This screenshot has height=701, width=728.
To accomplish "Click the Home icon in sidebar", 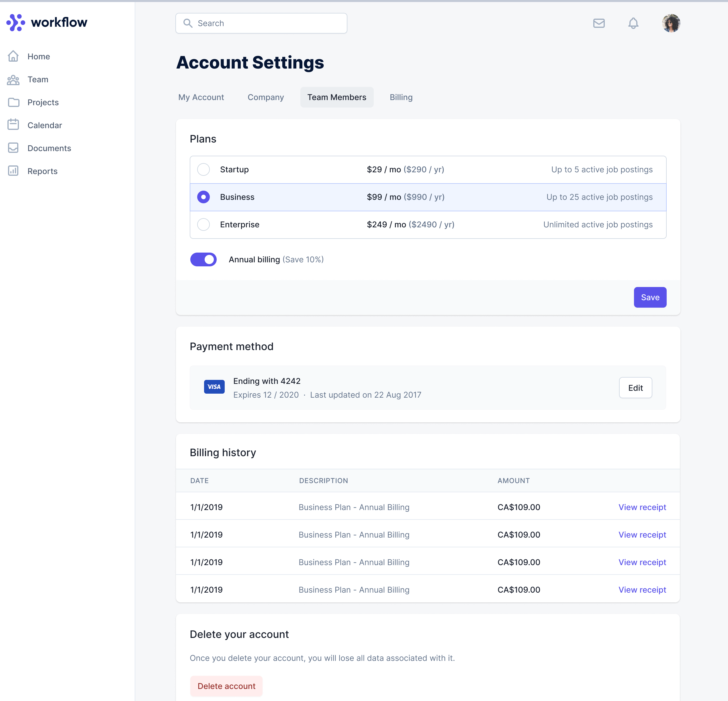I will point(13,56).
